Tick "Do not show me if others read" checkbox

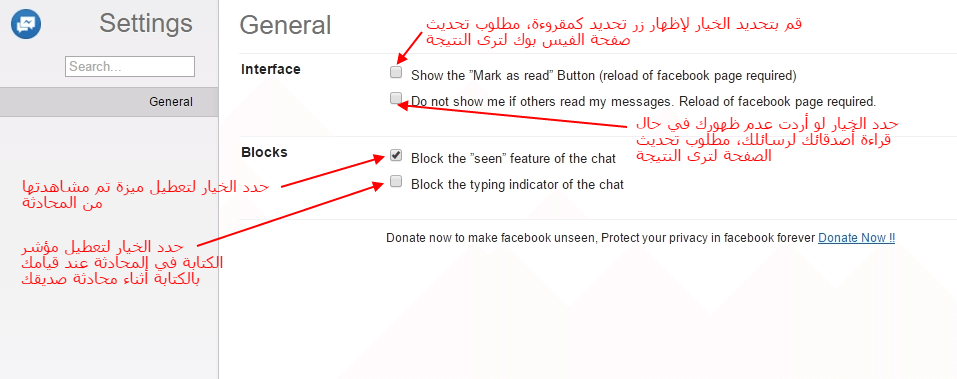tap(396, 98)
